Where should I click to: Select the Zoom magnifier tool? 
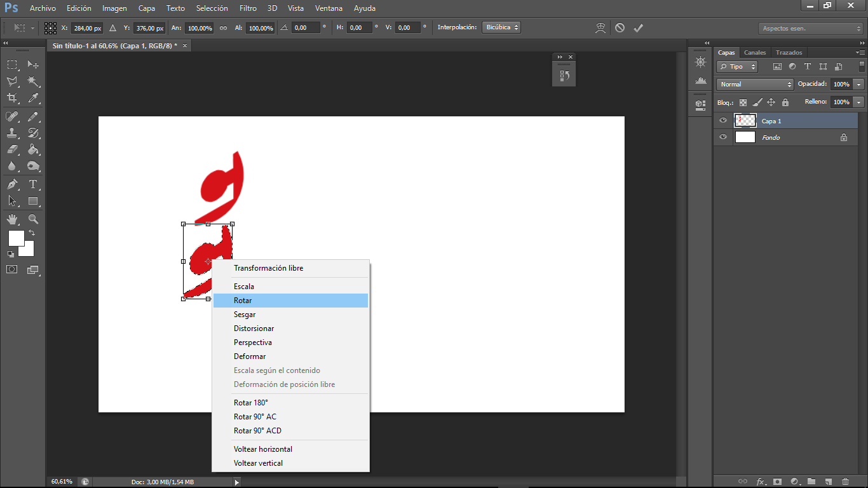(34, 219)
